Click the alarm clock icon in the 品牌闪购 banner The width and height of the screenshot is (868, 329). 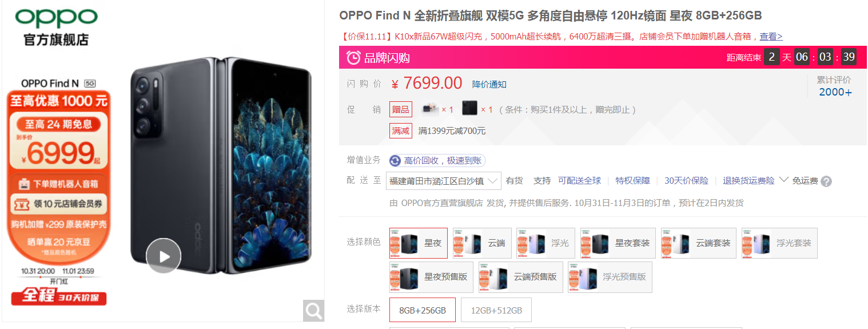354,57
